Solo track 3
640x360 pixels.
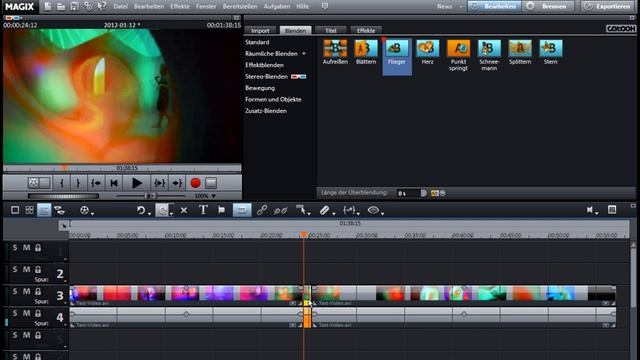(x=15, y=291)
